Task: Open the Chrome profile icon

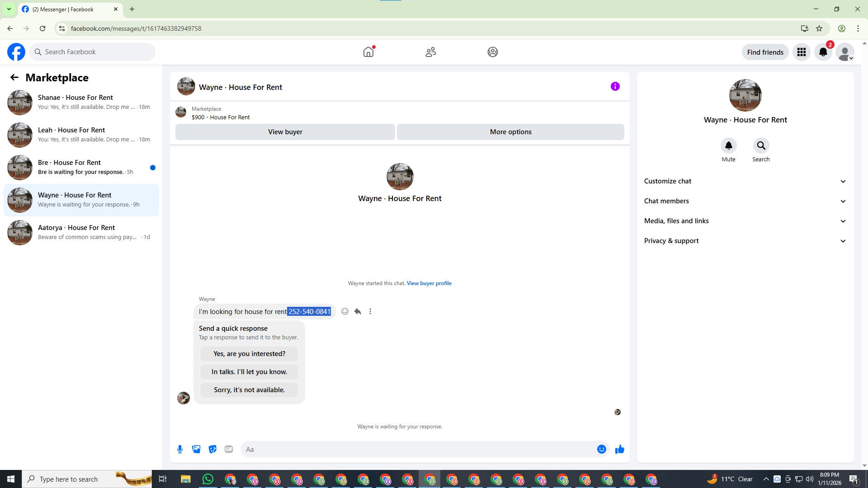Action: (x=842, y=28)
